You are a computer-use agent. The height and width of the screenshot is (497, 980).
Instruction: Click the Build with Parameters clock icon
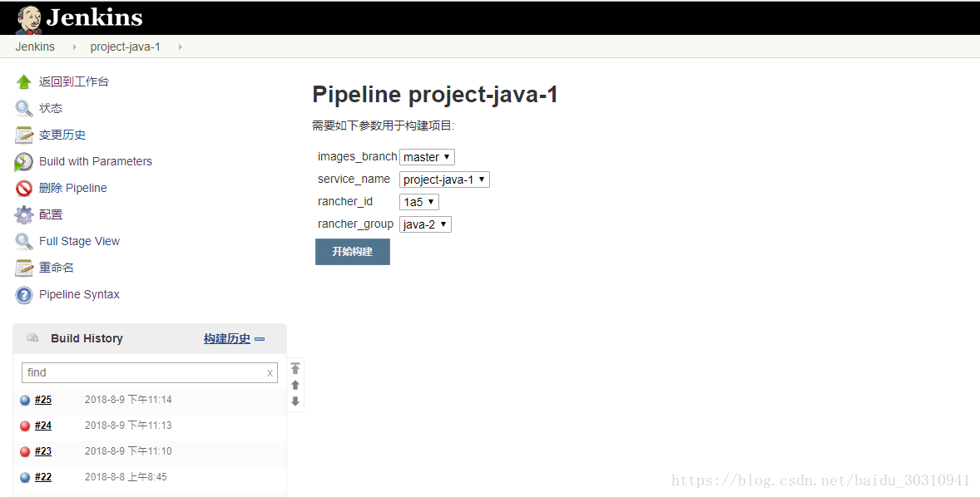(x=24, y=162)
